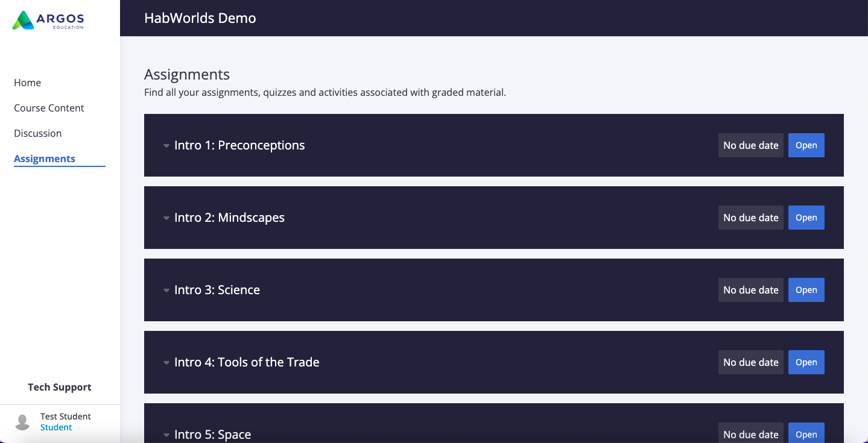Click No due date for Intro 1
The width and height of the screenshot is (868, 443).
click(750, 145)
